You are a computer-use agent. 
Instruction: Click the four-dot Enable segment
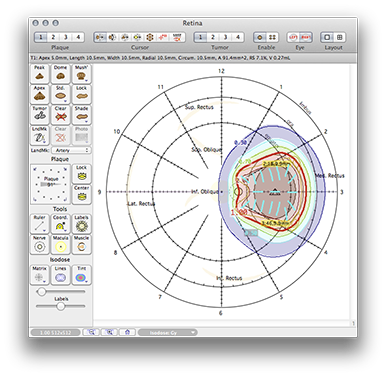(272, 37)
